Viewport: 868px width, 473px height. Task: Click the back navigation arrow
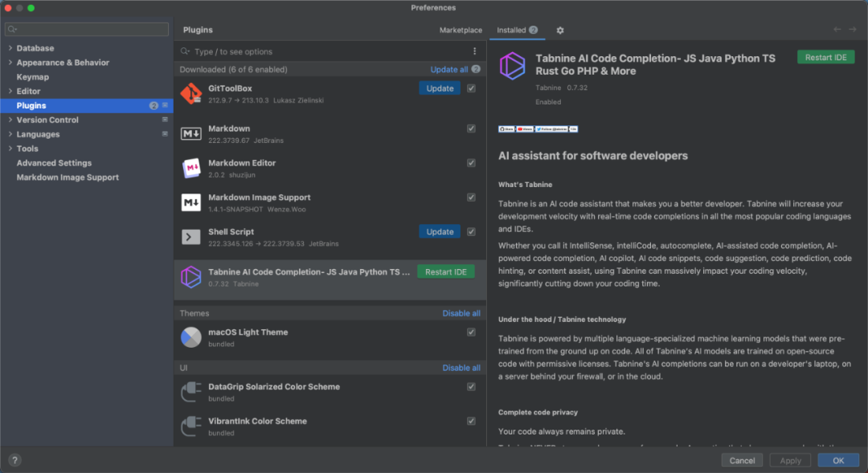tap(837, 30)
